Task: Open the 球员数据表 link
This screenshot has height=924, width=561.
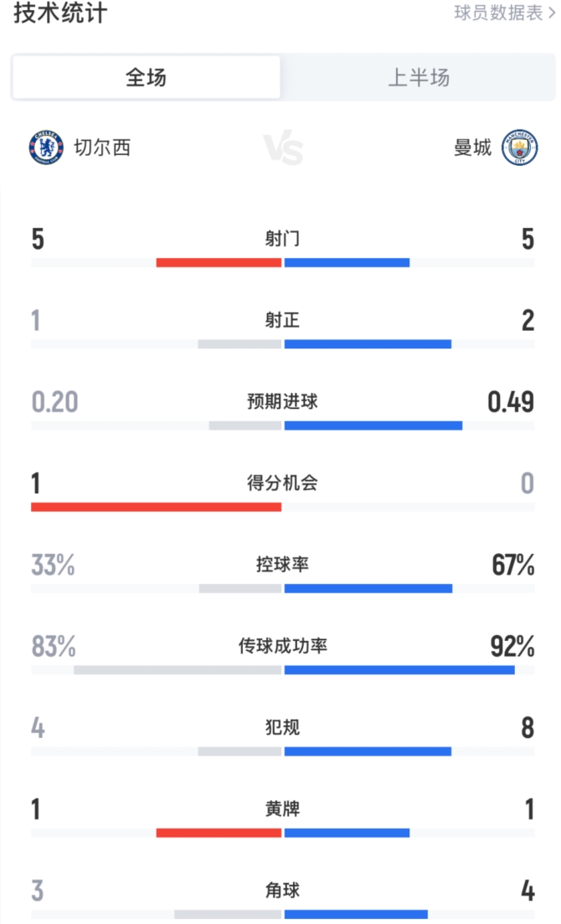Action: click(x=498, y=13)
